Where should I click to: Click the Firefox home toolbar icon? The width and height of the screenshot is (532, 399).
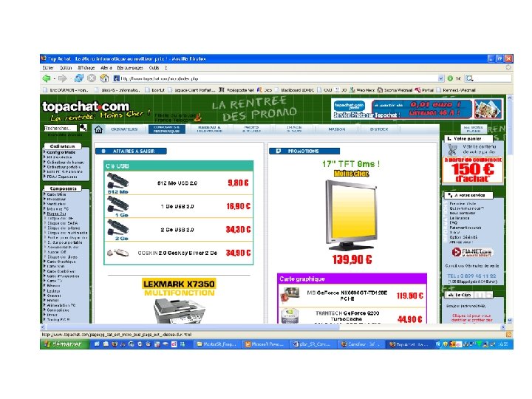click(x=104, y=78)
